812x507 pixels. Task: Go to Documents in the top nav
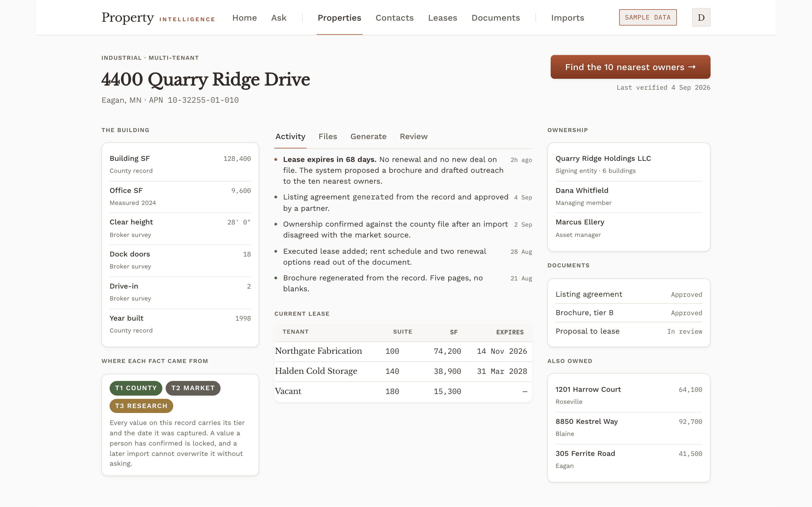[x=495, y=18]
